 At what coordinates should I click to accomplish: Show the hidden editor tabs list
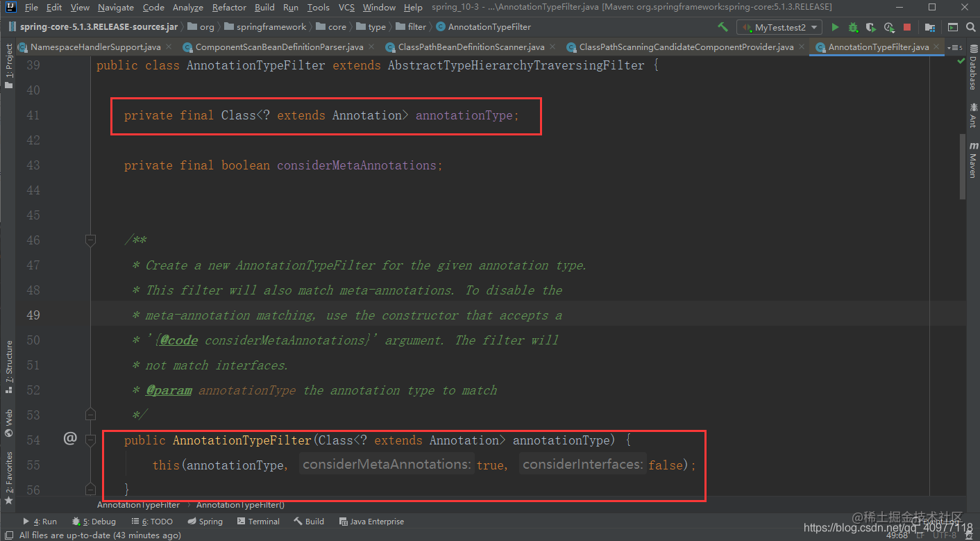(x=956, y=47)
